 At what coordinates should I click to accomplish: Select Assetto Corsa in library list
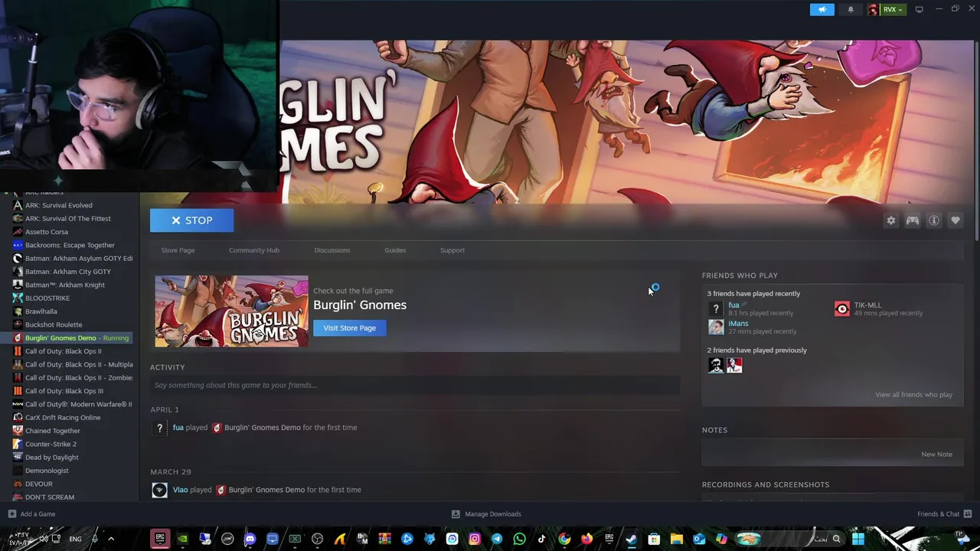coord(47,232)
